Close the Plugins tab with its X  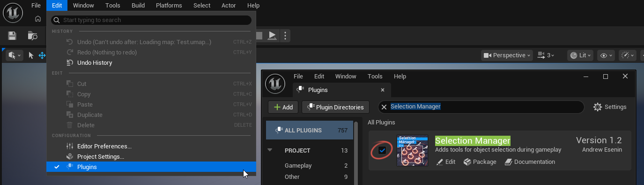coord(383,90)
